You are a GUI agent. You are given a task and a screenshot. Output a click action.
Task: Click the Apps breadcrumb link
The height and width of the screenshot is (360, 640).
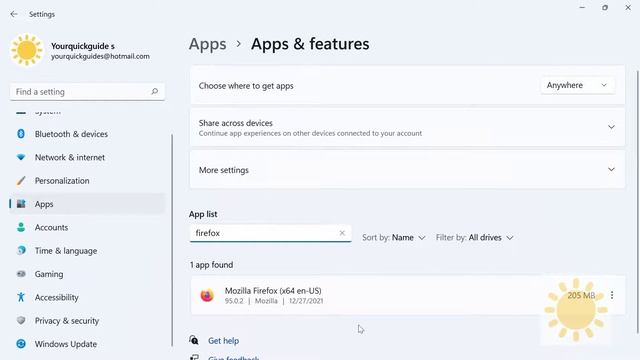207,44
